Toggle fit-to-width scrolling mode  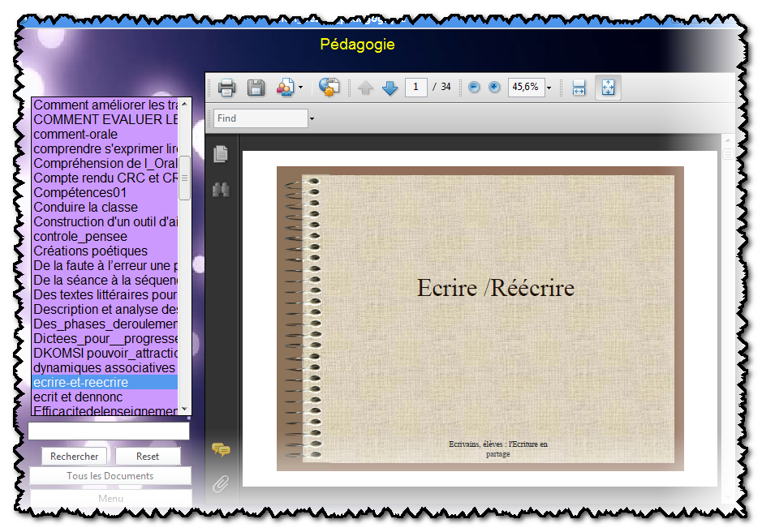tap(579, 88)
